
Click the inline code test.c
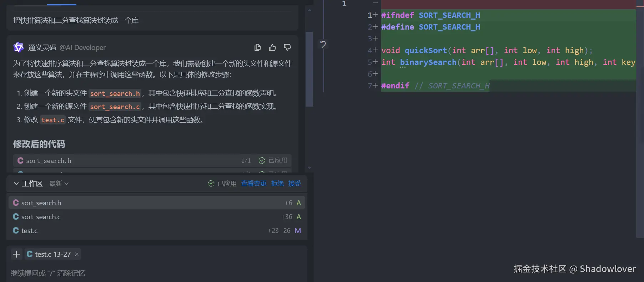pyautogui.click(x=53, y=120)
